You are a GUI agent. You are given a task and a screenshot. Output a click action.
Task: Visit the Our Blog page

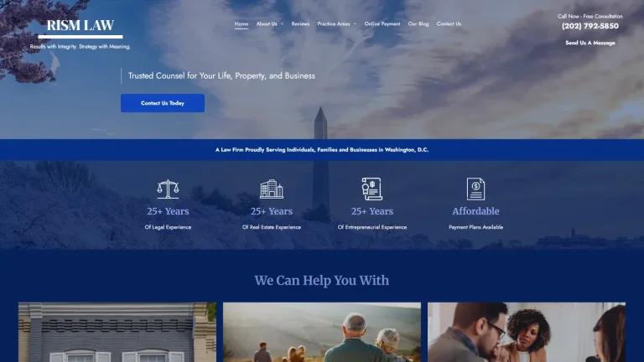tap(418, 23)
